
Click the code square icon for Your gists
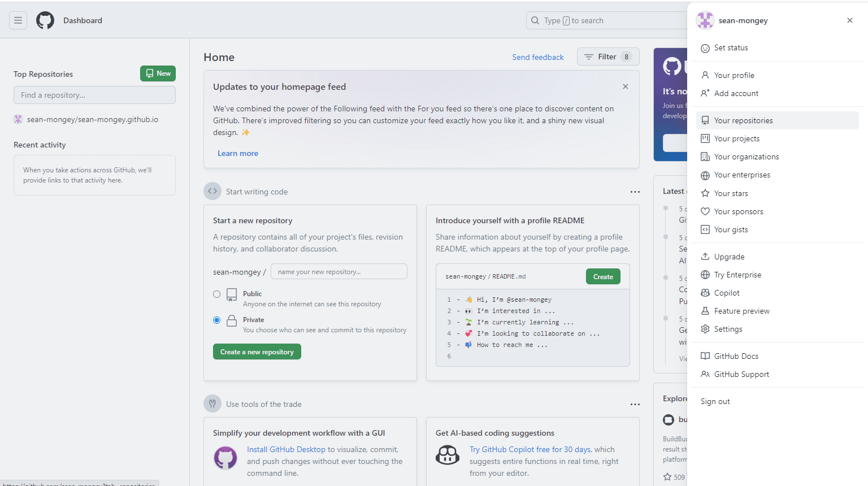point(705,229)
